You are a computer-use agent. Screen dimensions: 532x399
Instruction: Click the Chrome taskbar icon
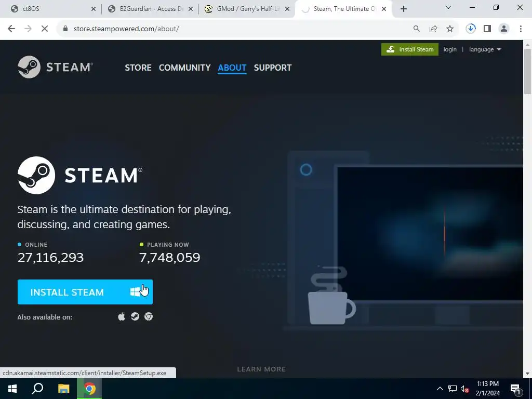89,389
